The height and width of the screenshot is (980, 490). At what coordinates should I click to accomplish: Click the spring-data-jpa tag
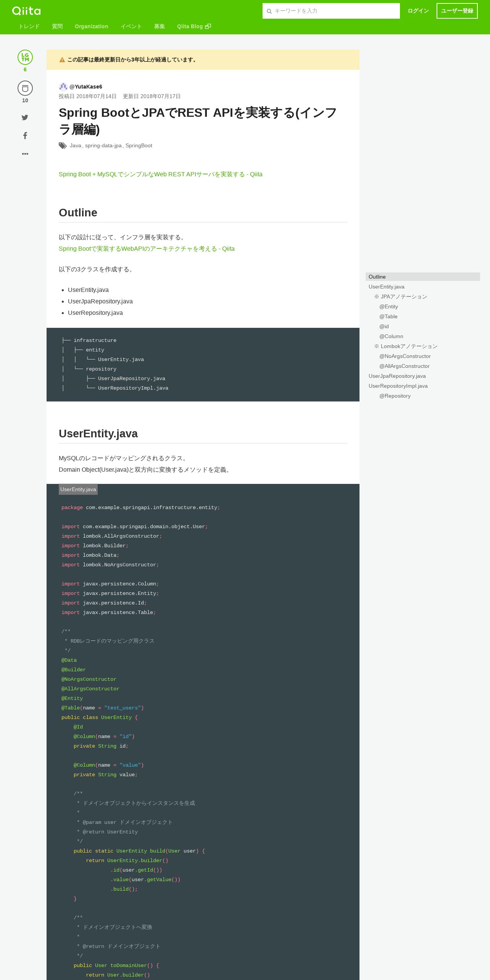(103, 146)
